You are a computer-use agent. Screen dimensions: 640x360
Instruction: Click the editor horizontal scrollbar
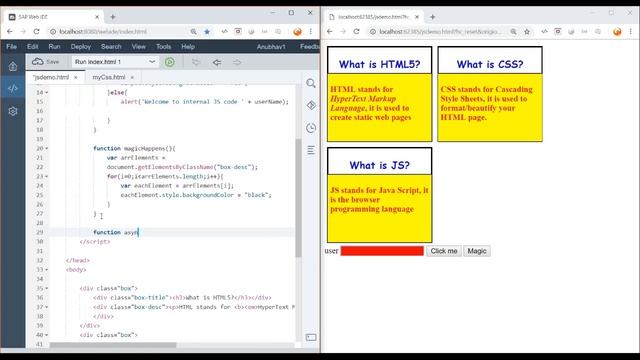(x=113, y=345)
